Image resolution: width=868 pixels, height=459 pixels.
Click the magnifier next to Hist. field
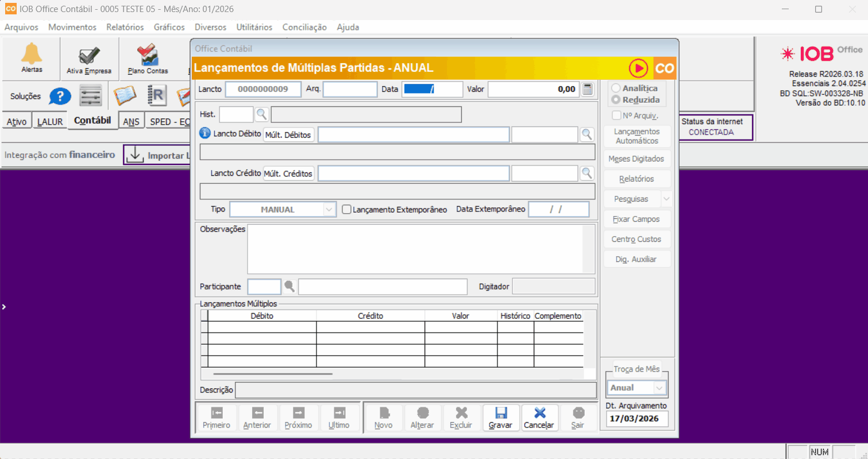tap(262, 114)
